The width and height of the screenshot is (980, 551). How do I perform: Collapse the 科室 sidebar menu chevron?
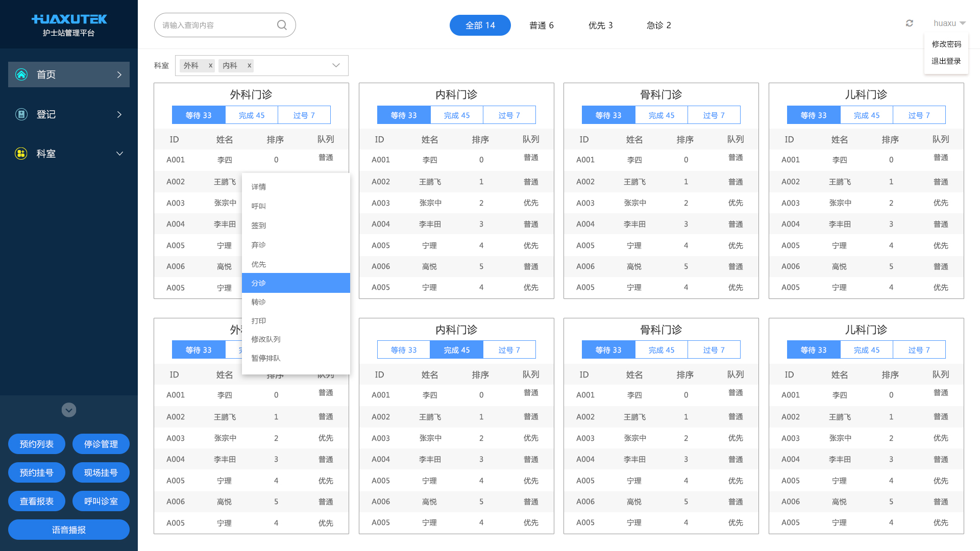pyautogui.click(x=119, y=154)
